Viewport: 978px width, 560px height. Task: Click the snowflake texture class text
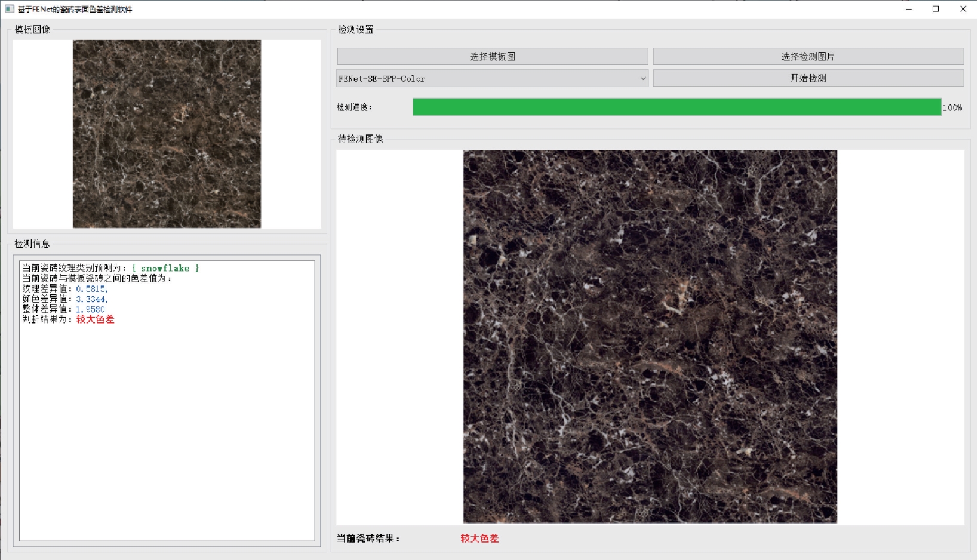(165, 269)
